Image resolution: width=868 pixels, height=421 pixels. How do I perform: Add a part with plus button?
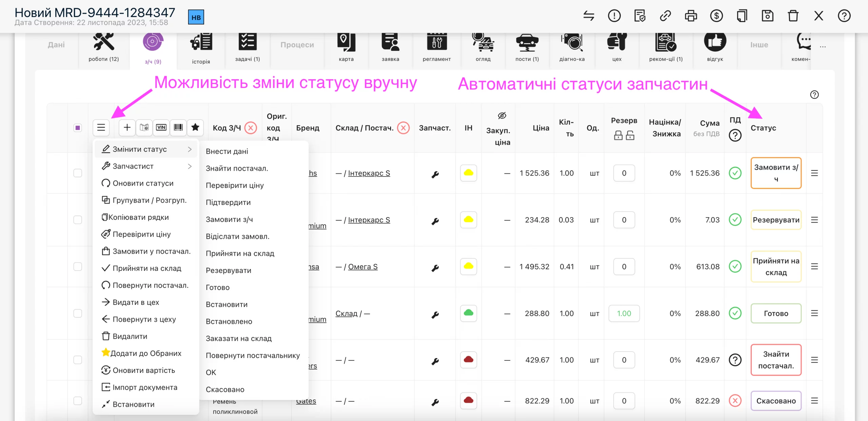pyautogui.click(x=127, y=127)
